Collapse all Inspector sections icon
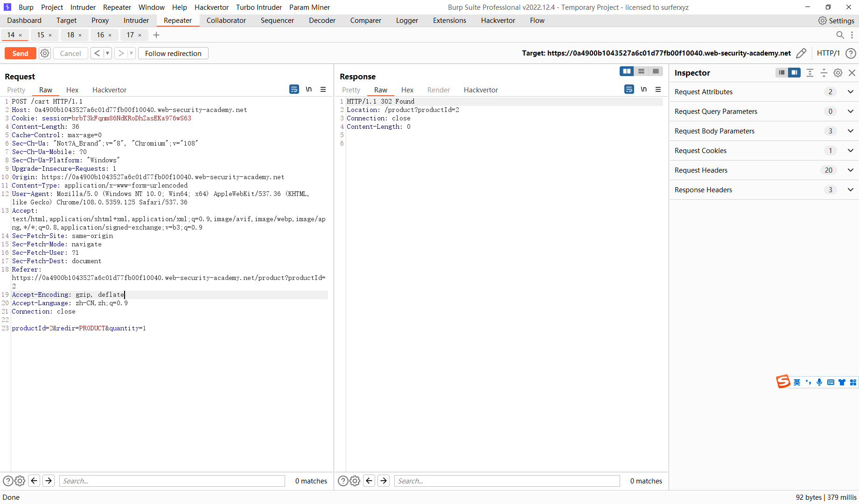Viewport: 859px width, 504px height. coord(824,73)
